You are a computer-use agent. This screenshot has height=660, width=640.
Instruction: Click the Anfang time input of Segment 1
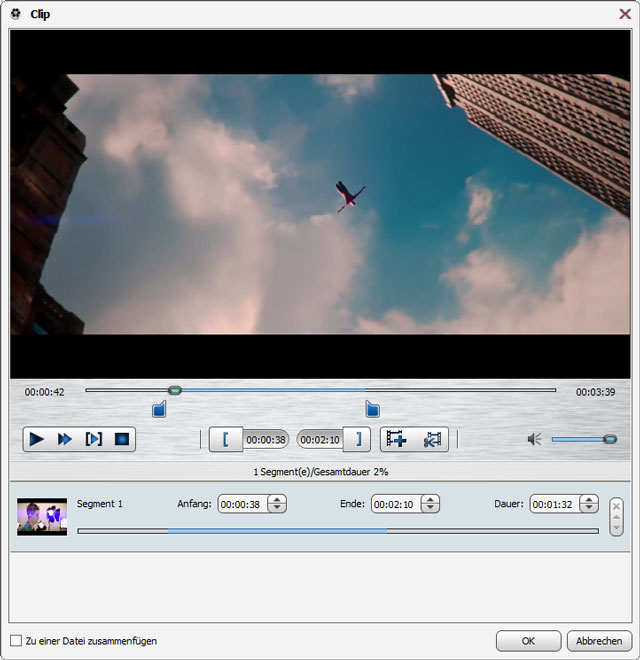click(x=243, y=504)
